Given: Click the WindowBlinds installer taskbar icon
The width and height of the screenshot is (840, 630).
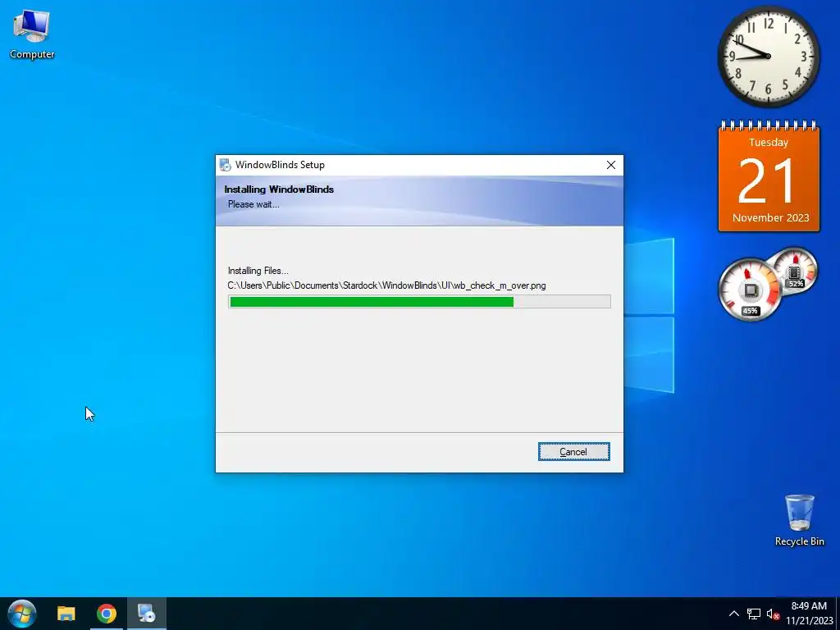Looking at the screenshot, I should [x=146, y=614].
